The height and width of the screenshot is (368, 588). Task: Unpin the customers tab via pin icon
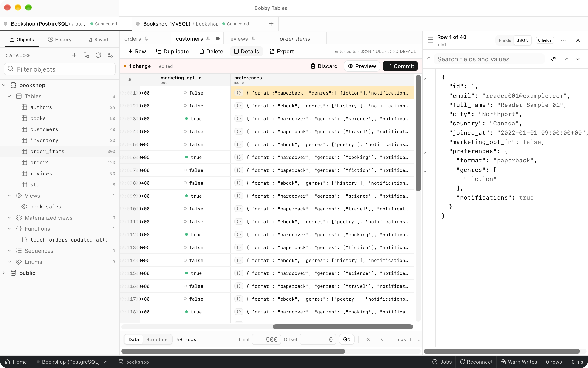(x=208, y=39)
